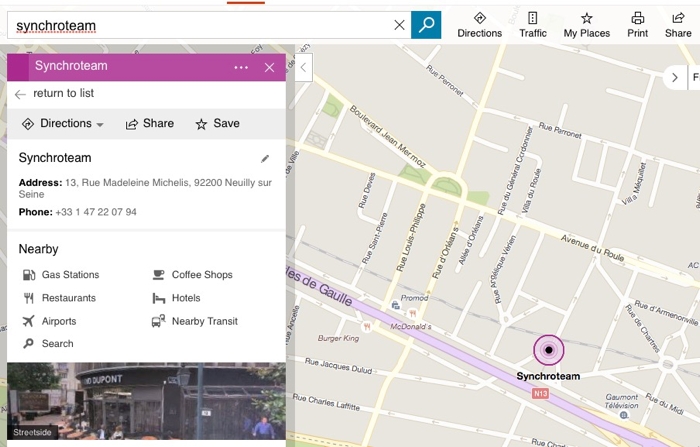Click the phone number +33 1 47 22 07 94
Viewport: 700px width, 447px height.
96,212
